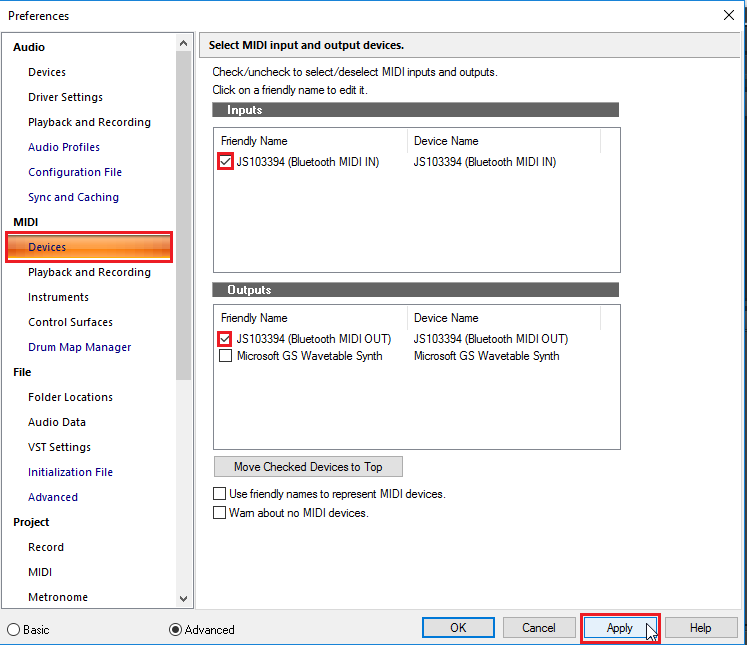Select the Advanced preferences view
The height and width of the screenshot is (645, 747).
pos(176,630)
